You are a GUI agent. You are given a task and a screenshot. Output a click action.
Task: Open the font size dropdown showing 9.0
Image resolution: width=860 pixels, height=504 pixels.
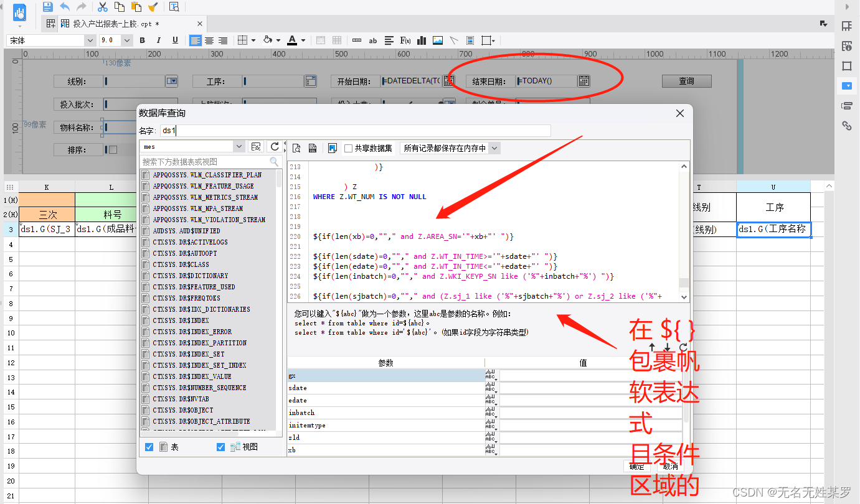(x=127, y=40)
